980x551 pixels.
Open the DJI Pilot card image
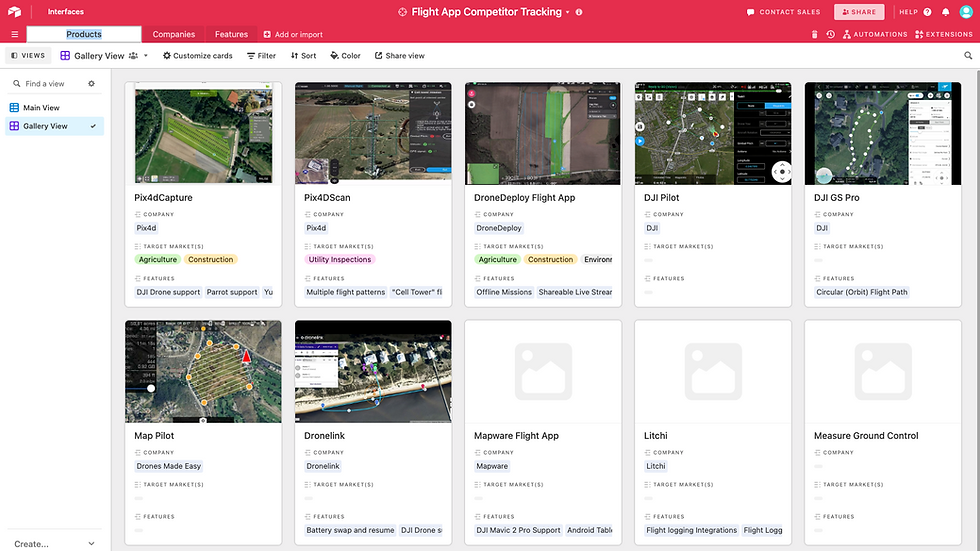(x=712, y=133)
